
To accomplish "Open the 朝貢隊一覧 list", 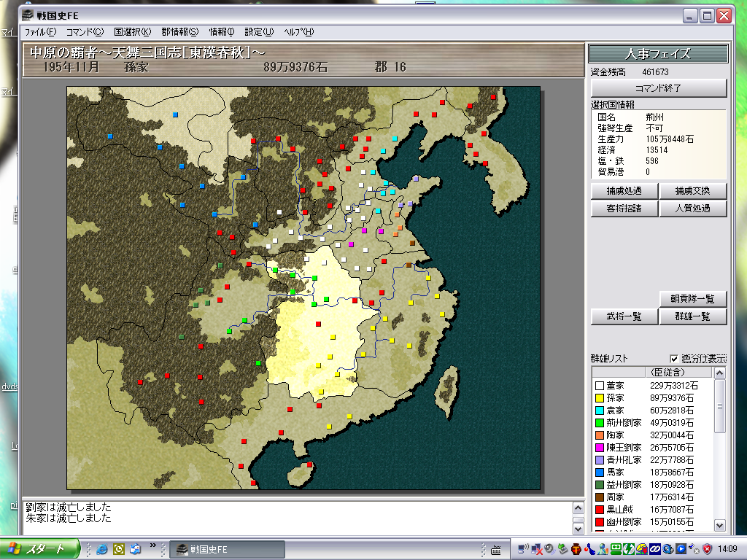I will pyautogui.click(x=693, y=299).
